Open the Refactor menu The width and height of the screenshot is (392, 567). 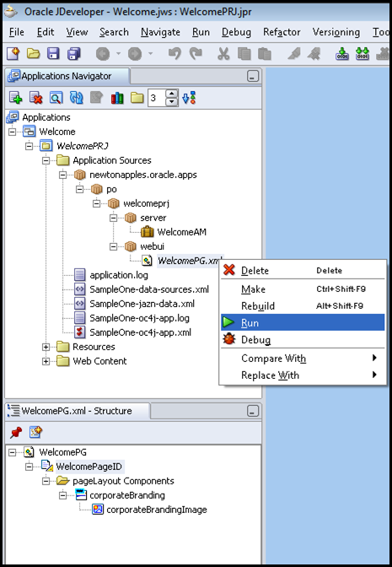(282, 32)
